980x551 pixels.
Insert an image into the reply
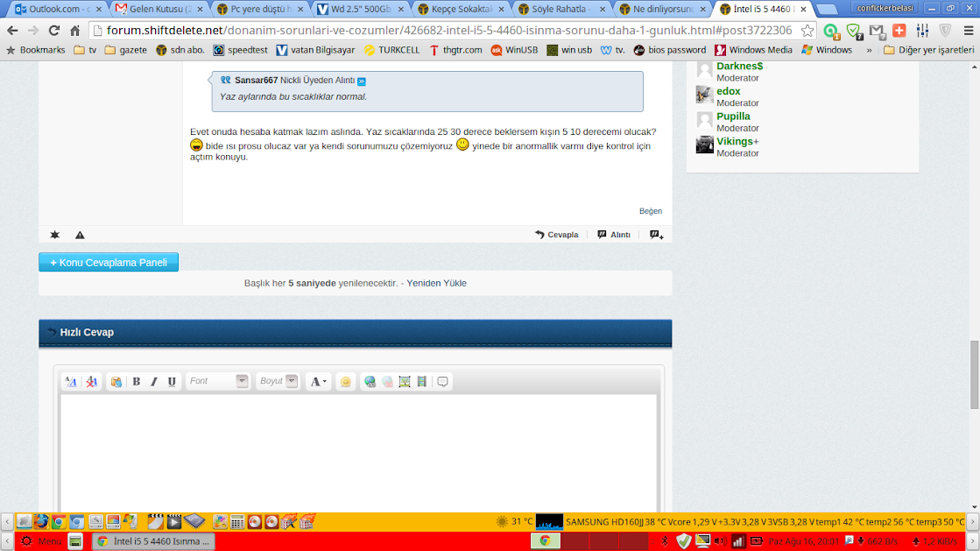(405, 382)
